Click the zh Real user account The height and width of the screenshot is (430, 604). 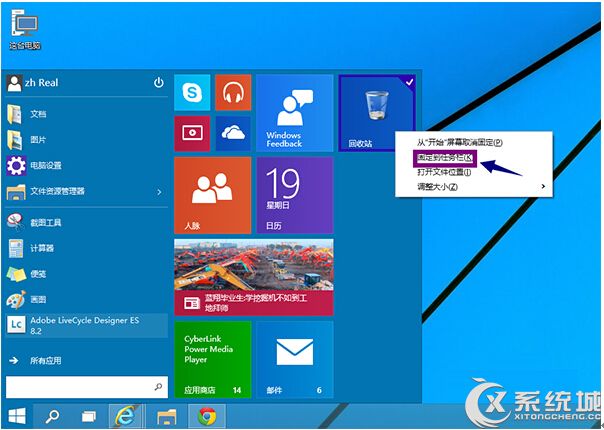click(40, 84)
